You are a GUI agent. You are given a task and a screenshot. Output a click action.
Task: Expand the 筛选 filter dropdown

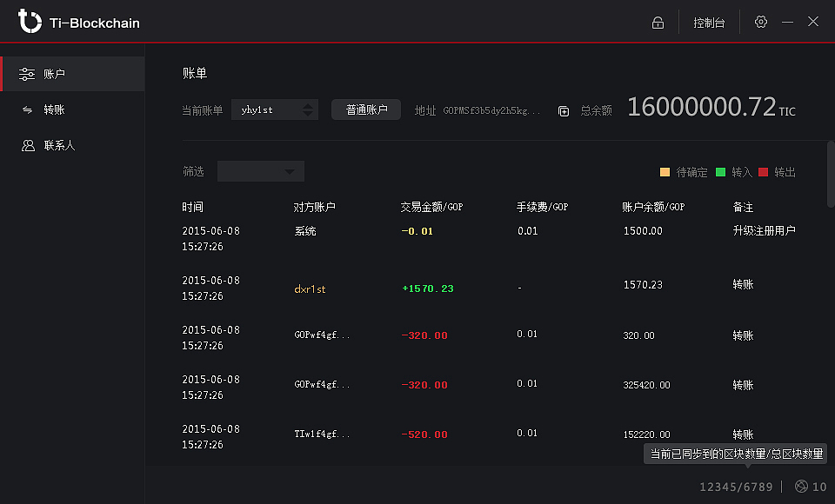(261, 171)
